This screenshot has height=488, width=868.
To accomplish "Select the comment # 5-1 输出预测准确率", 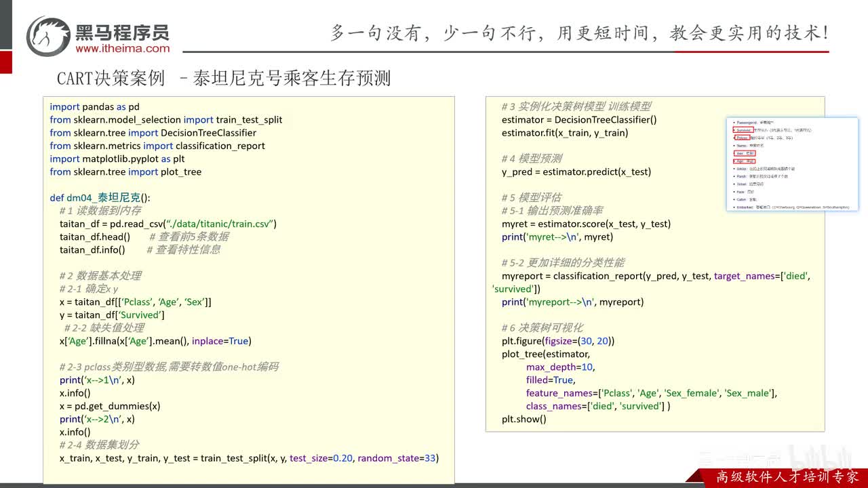I will coord(552,211).
